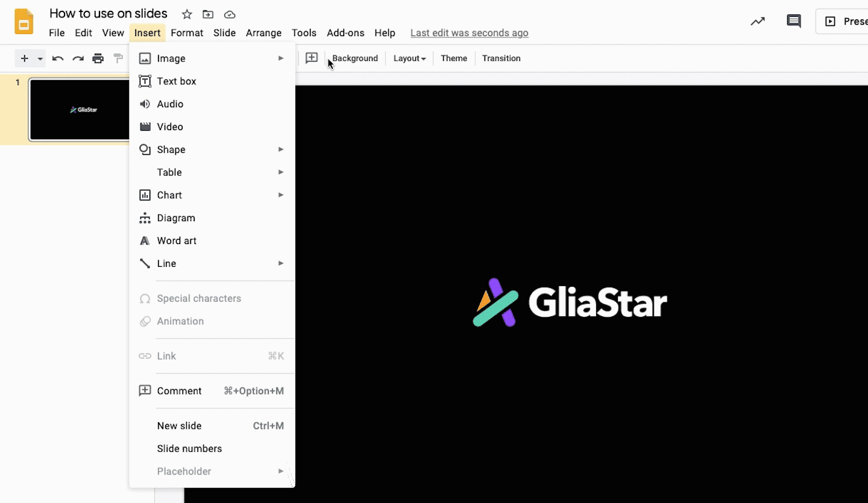Screen dimensions: 868x503
Task: Start the Present slideshow button
Action: [x=842, y=21]
